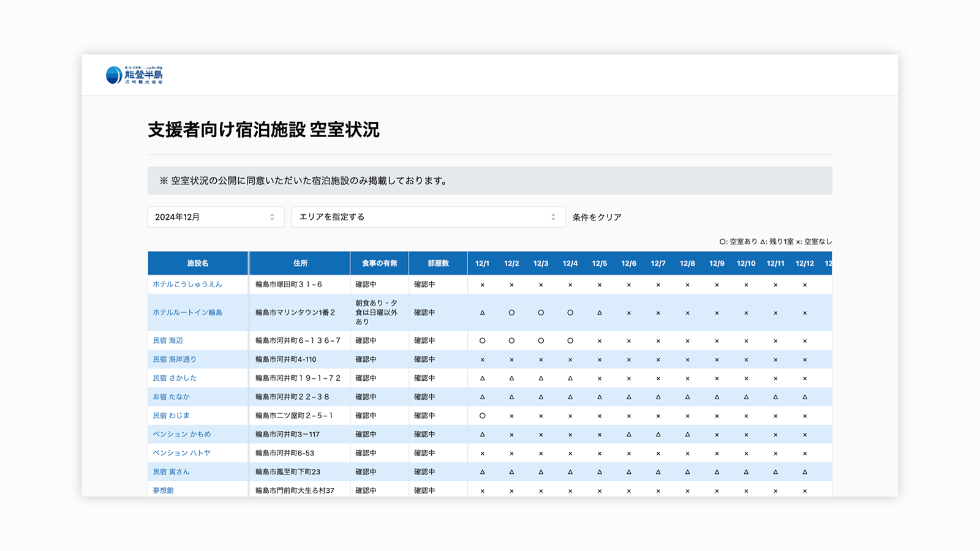Click the availability legend text

(775, 242)
